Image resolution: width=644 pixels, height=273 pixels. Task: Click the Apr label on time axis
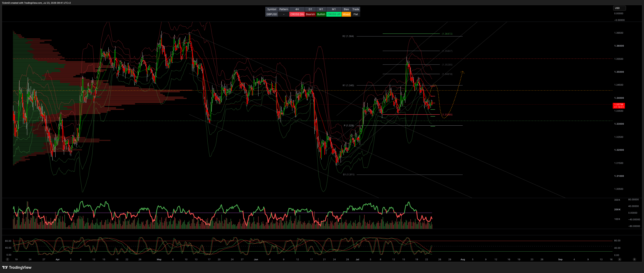tap(58, 259)
